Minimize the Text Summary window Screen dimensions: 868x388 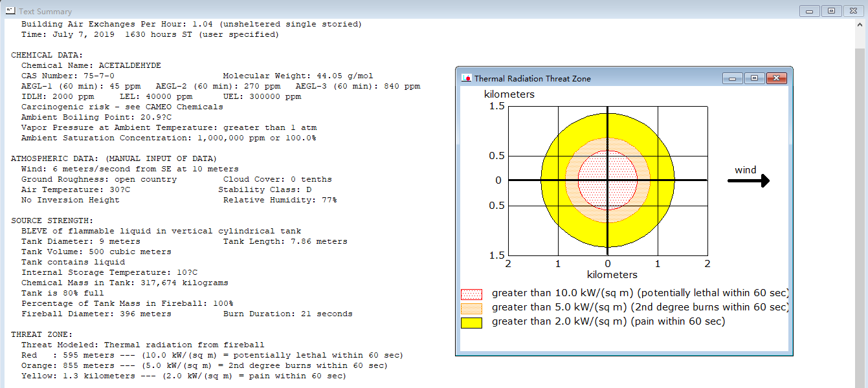tap(809, 11)
